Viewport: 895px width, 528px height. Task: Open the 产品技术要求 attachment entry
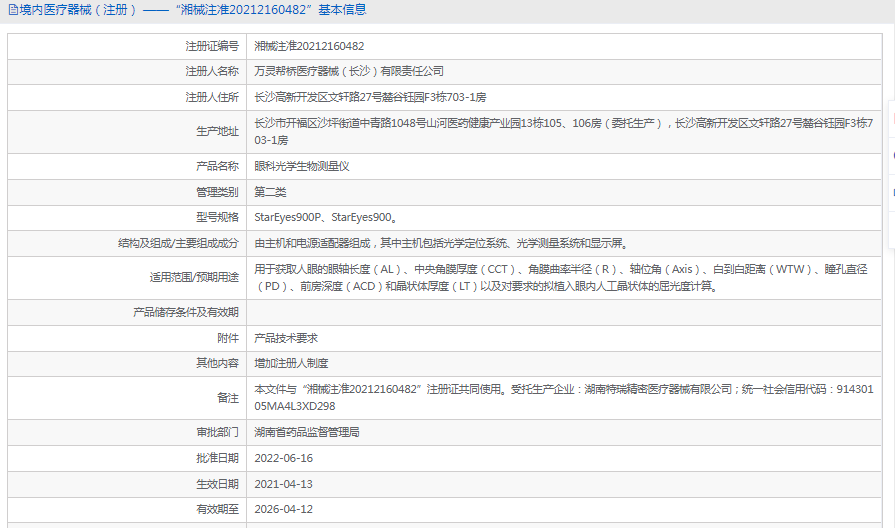286,338
